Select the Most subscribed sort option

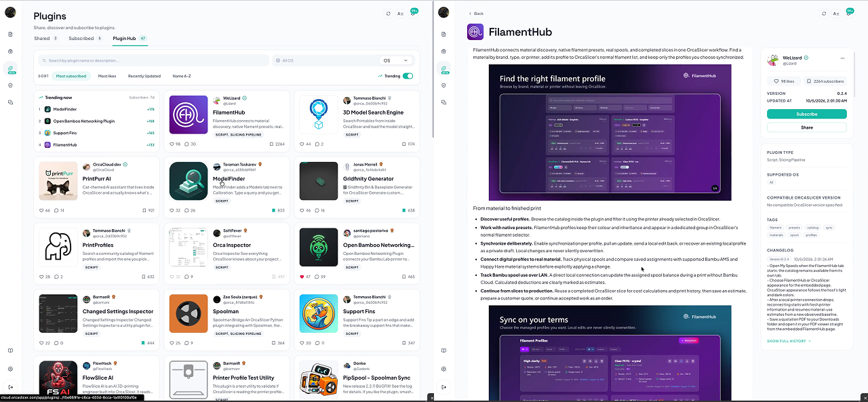pyautogui.click(x=71, y=76)
